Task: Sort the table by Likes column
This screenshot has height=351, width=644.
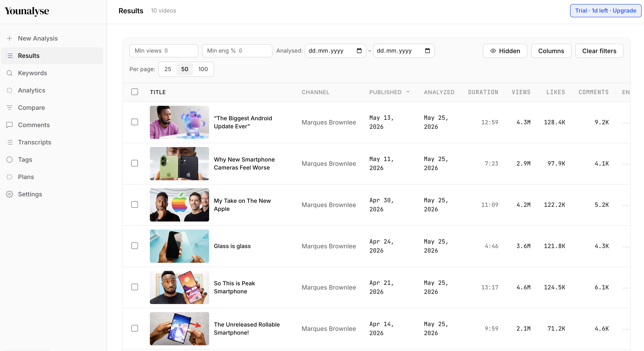Action: 556,92
